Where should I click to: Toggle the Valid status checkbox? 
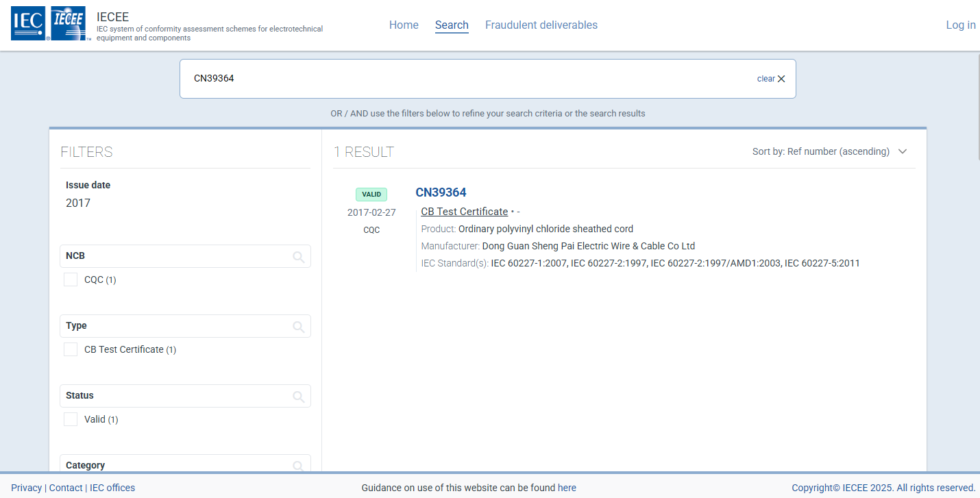pos(71,419)
